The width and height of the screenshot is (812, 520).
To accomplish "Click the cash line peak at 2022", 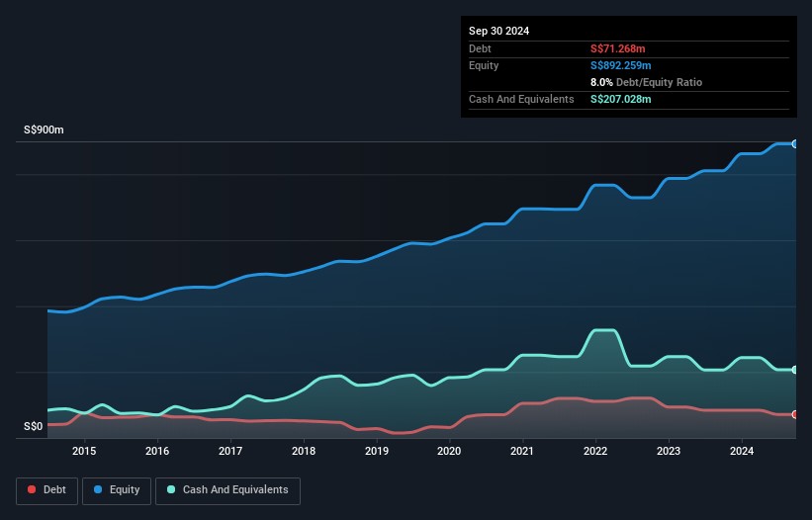I will click(603, 330).
